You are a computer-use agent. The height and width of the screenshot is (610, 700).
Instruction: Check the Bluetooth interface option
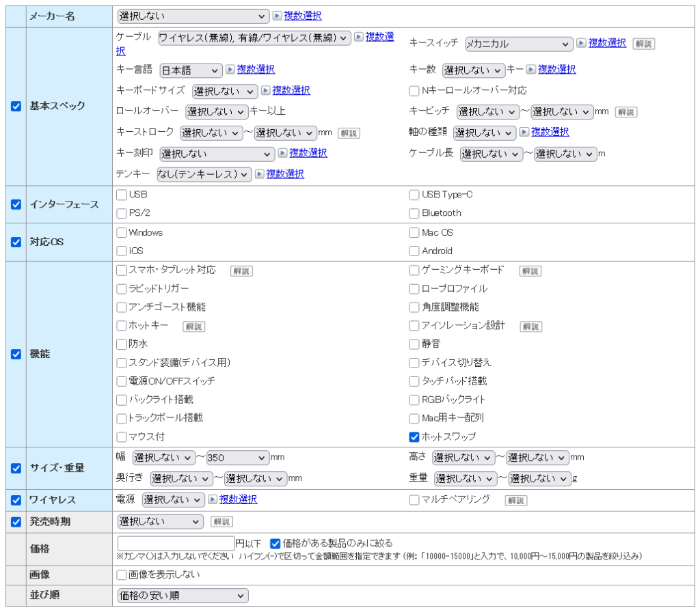414,213
